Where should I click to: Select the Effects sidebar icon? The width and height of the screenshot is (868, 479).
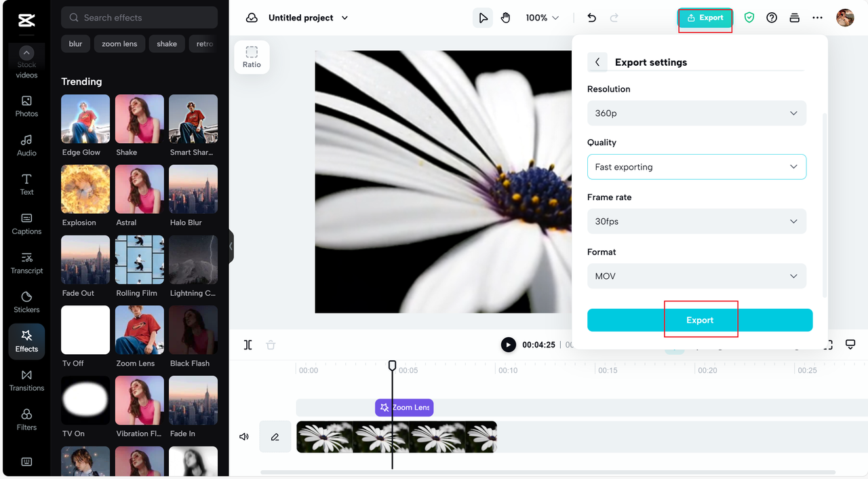click(x=26, y=341)
